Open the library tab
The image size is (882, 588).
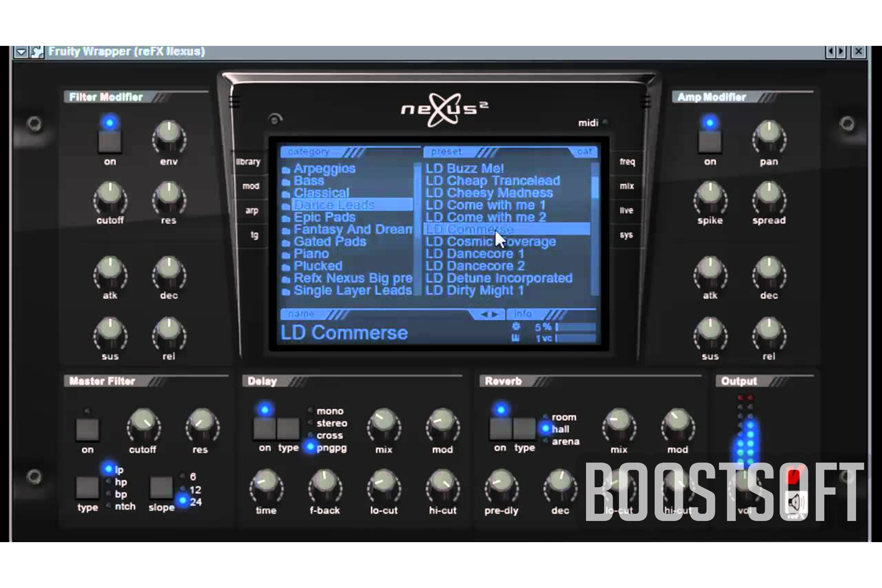pyautogui.click(x=248, y=162)
